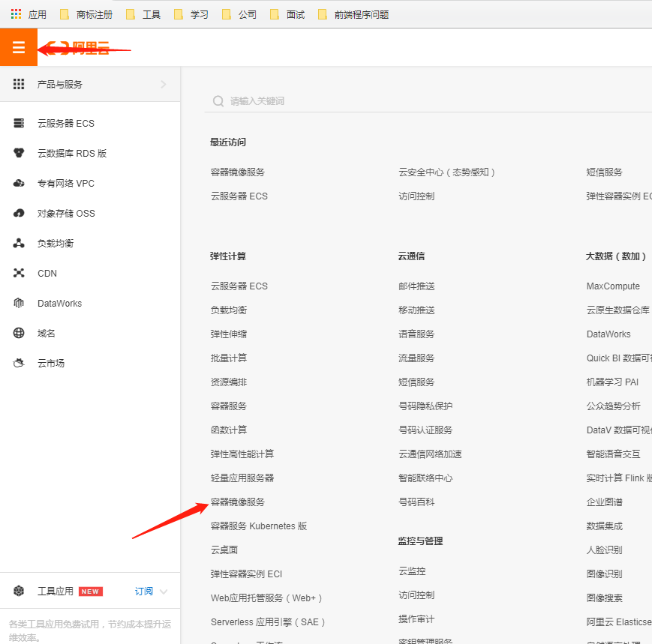The image size is (652, 644).
Task: Open the 应用 apps grid in bookmarks bar
Action: 29,14
